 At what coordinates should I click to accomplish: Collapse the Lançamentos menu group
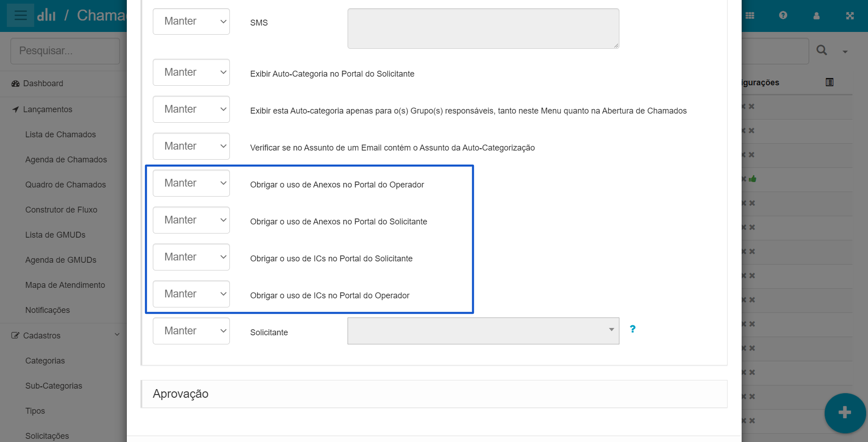(x=47, y=109)
